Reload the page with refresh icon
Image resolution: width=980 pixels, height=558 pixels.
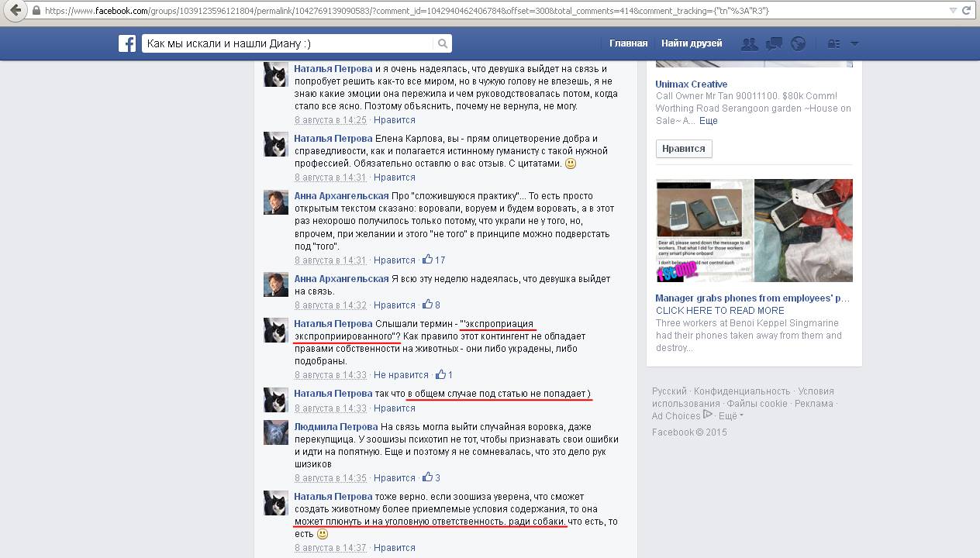[x=966, y=11]
